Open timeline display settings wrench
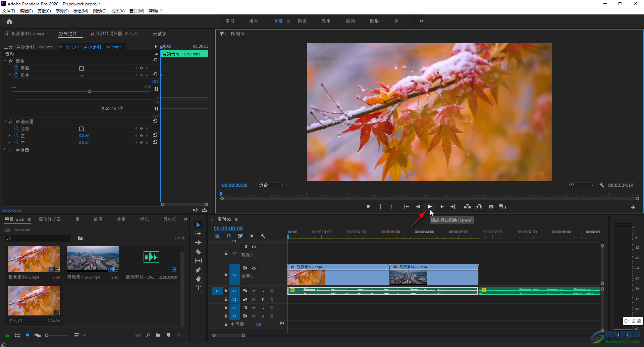Image resolution: width=644 pixels, height=347 pixels. point(263,236)
